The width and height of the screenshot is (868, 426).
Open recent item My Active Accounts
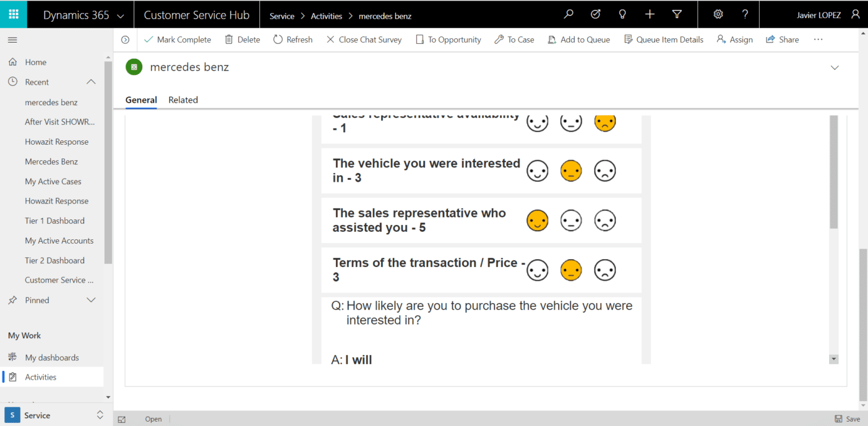(59, 241)
